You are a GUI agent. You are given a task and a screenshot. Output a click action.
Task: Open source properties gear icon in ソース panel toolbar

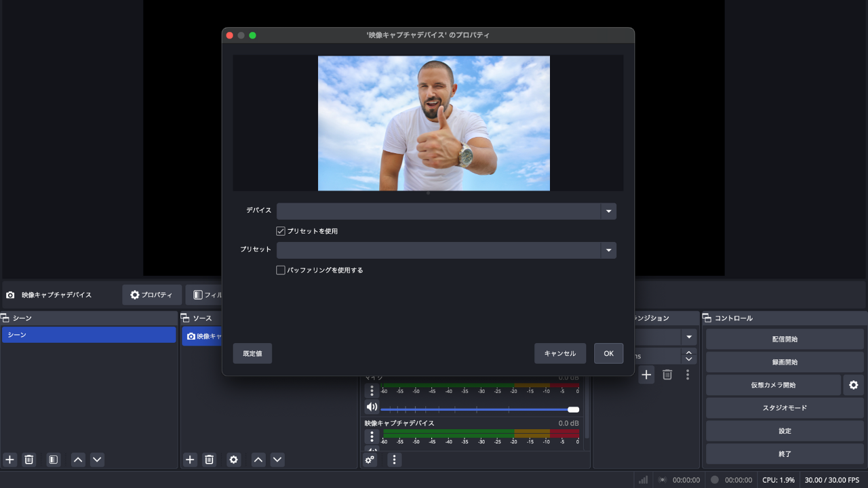234,460
